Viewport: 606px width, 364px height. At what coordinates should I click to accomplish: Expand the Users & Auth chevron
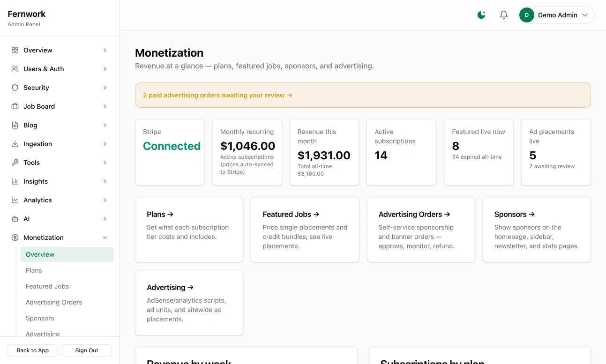105,69
